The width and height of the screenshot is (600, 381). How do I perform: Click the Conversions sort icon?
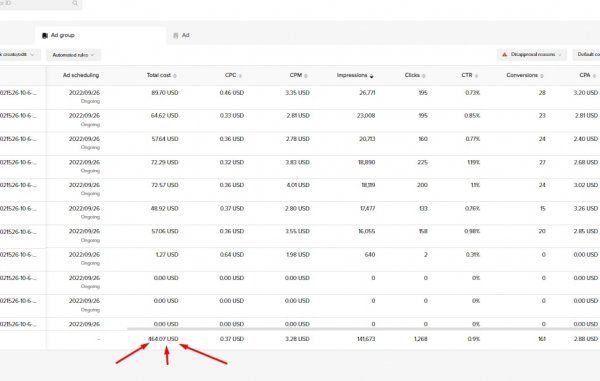coord(542,76)
